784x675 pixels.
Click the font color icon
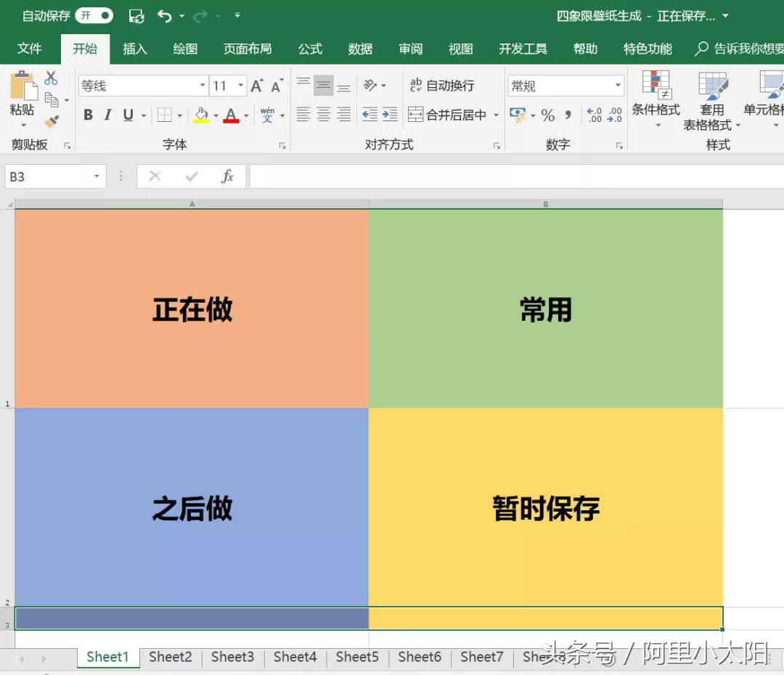229,115
